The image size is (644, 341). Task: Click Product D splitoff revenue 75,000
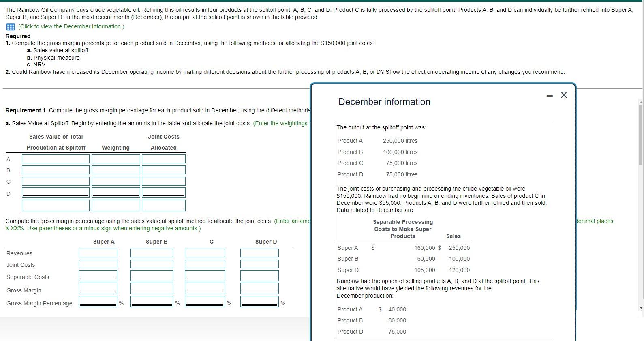tap(397, 332)
